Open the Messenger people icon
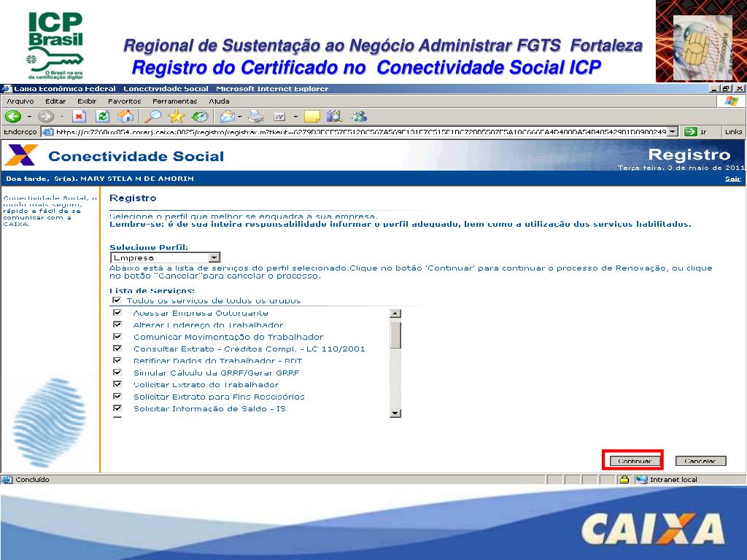Screen dimensions: 747x560 [359, 117]
